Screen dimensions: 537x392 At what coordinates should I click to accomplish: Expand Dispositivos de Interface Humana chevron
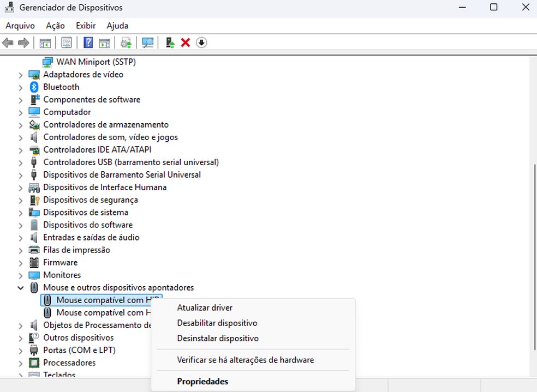click(21, 188)
